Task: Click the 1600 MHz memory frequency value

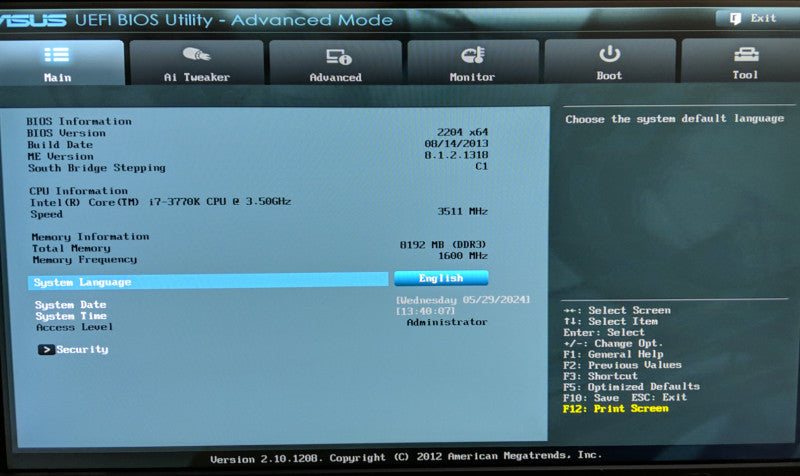Action: coord(463,256)
